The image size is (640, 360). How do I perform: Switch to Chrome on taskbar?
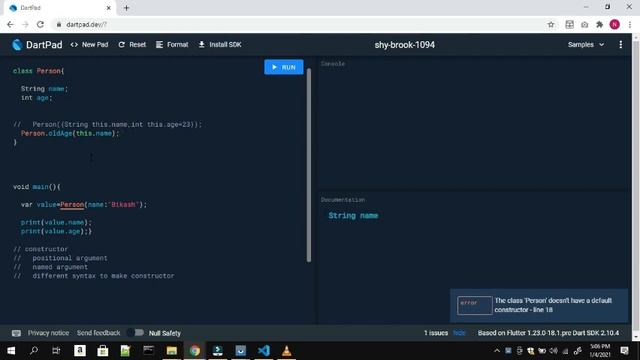click(195, 351)
